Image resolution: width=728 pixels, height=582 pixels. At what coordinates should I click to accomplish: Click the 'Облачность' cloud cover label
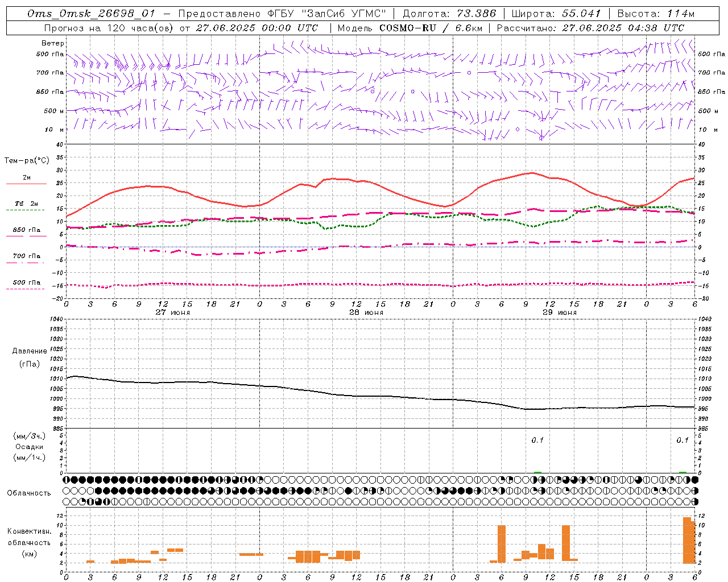coord(29,493)
